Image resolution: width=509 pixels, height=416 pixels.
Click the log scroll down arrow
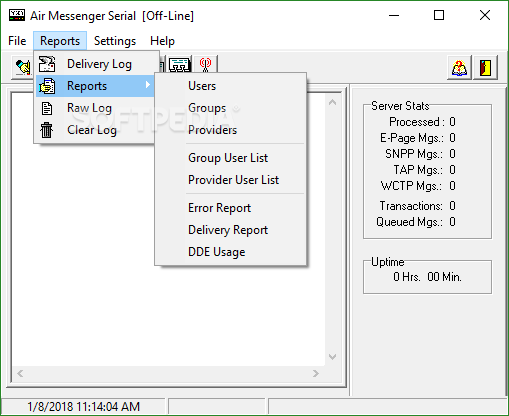click(332, 357)
